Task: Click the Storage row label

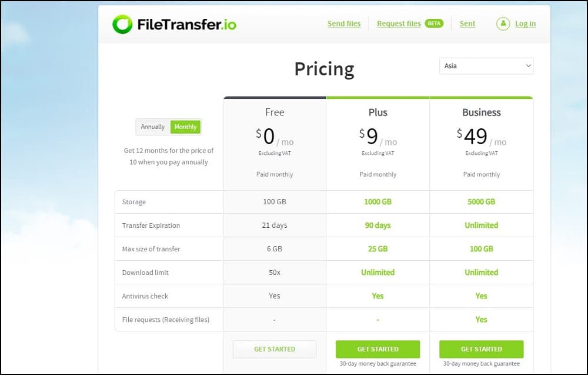Action: pos(134,202)
